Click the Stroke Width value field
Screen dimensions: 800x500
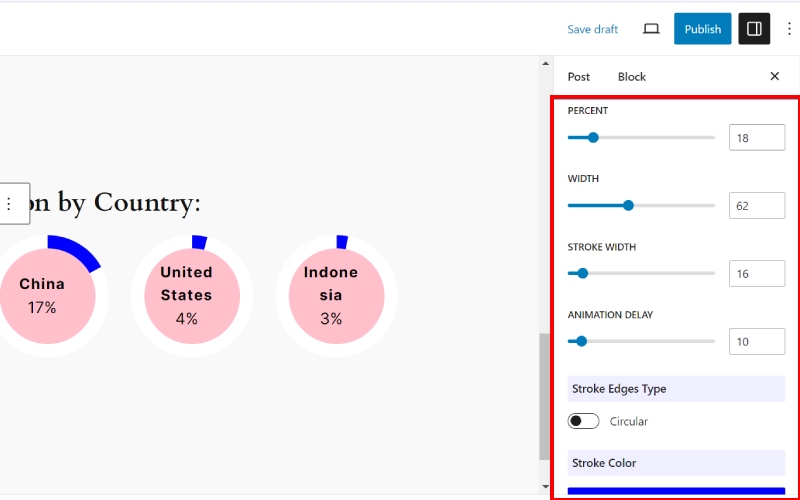(756, 273)
